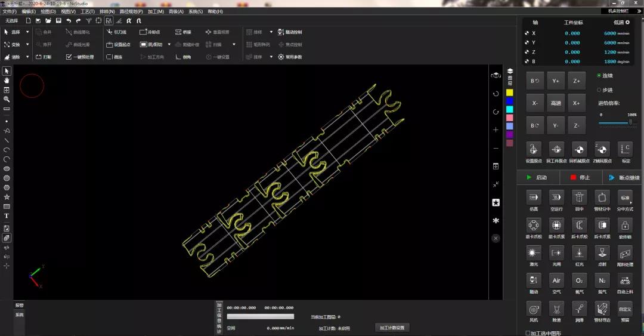Select 步进 step jog mode

tap(599, 90)
